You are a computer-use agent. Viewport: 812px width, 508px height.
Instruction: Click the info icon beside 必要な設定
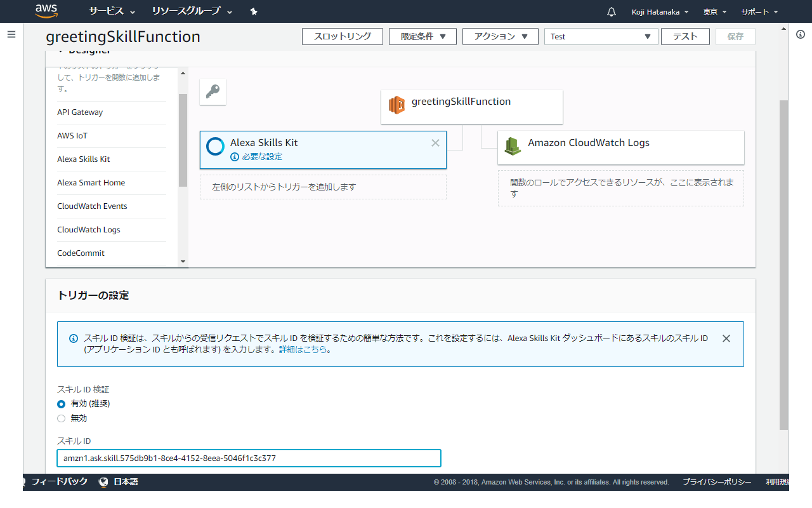pos(235,156)
